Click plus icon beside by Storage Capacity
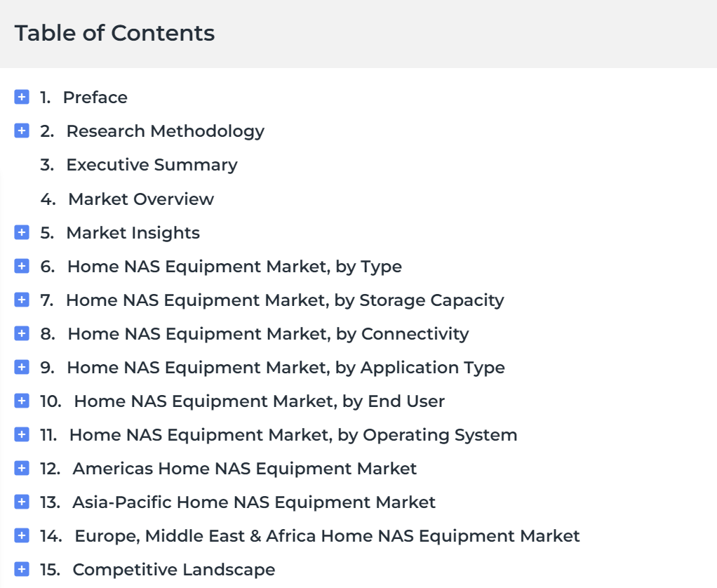Viewport: 717px width, 588px height. (22, 300)
